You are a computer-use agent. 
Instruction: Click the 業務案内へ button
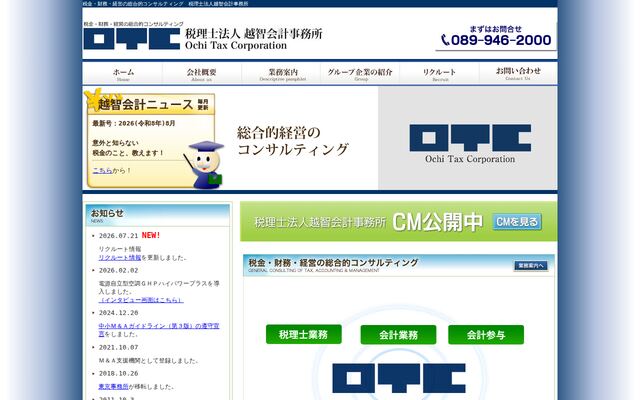click(x=531, y=266)
